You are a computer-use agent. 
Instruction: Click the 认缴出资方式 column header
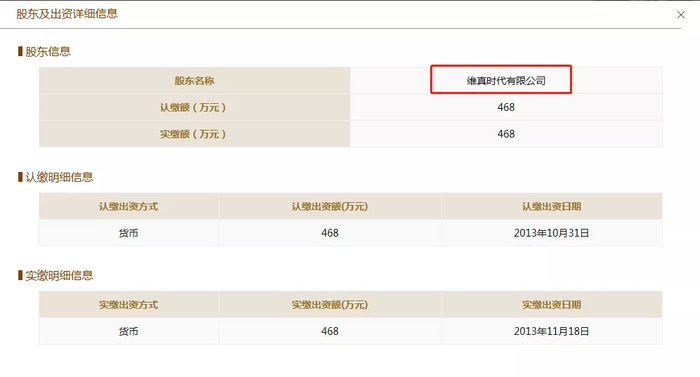coord(129,206)
